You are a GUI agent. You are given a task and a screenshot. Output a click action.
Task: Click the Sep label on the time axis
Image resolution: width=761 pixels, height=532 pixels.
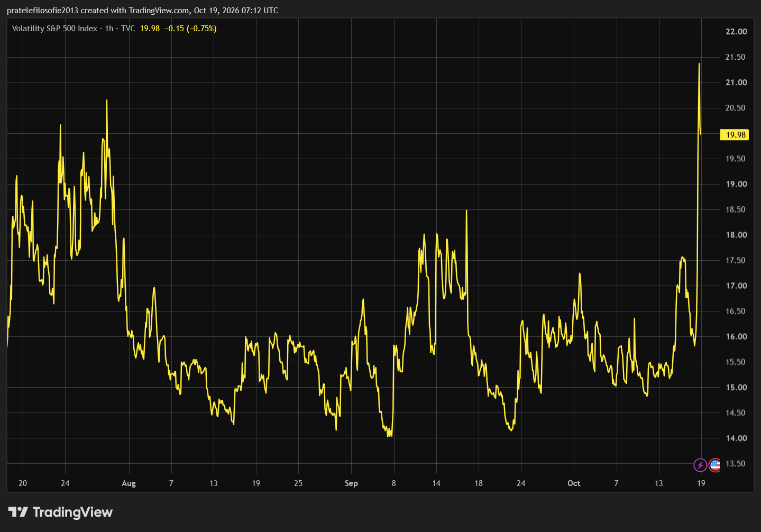(x=351, y=483)
